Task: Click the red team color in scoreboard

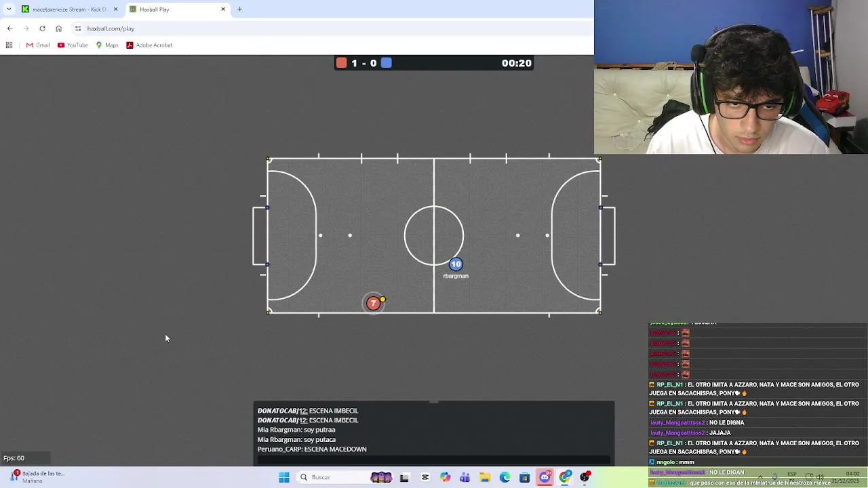Action: (x=342, y=63)
